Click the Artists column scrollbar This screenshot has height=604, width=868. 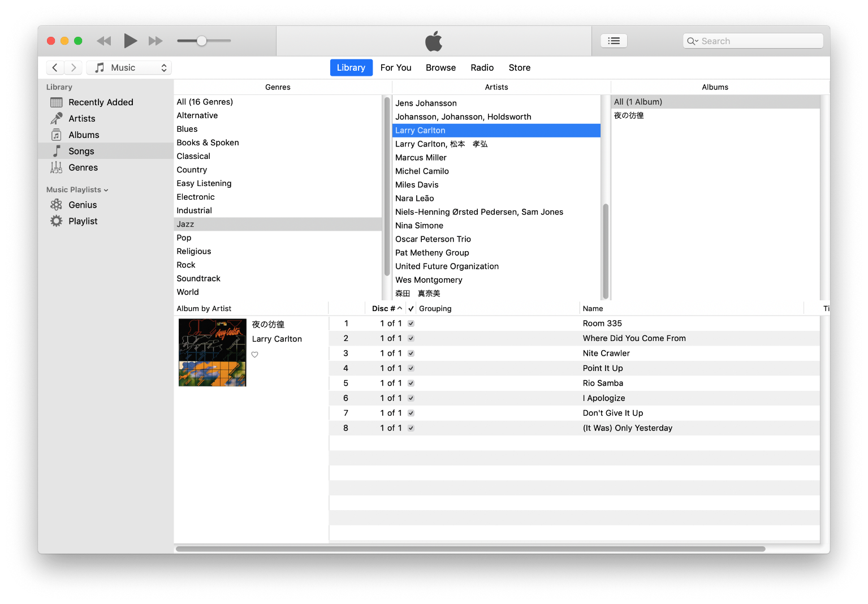tap(606, 251)
